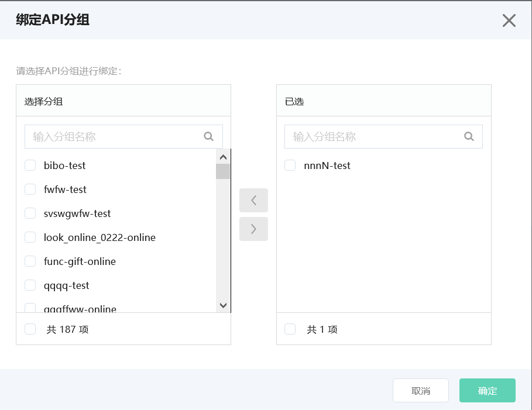The width and height of the screenshot is (532, 410).
Task: Check the func-gift-online group
Action: click(30, 261)
